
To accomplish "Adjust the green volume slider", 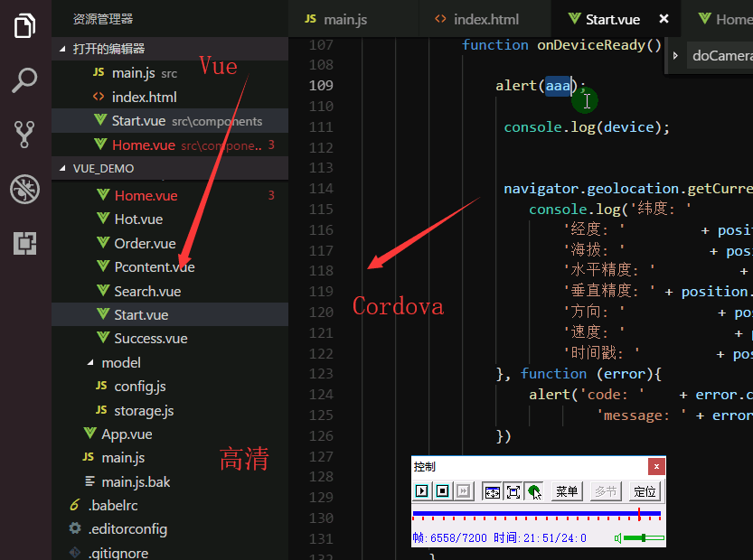I will [x=644, y=538].
